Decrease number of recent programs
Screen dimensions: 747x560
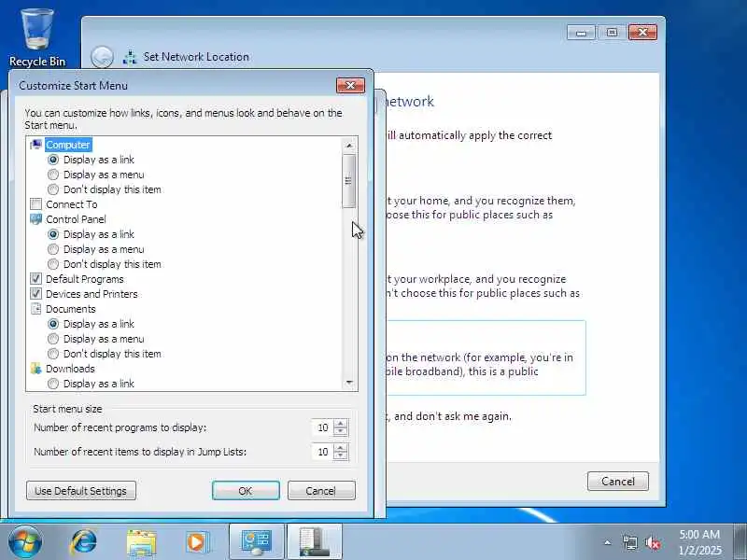[341, 431]
